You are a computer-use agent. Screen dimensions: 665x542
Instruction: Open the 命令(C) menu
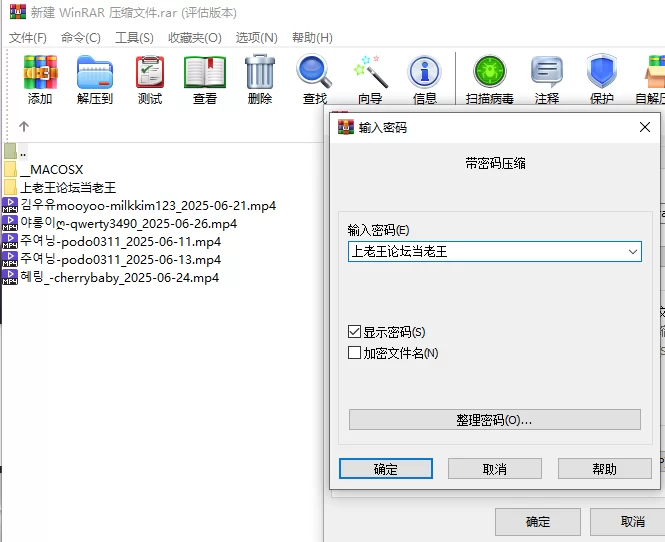[81, 38]
